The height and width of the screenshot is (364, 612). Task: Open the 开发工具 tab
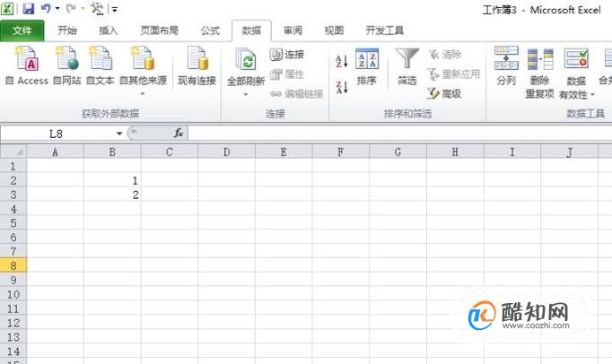coord(384,30)
